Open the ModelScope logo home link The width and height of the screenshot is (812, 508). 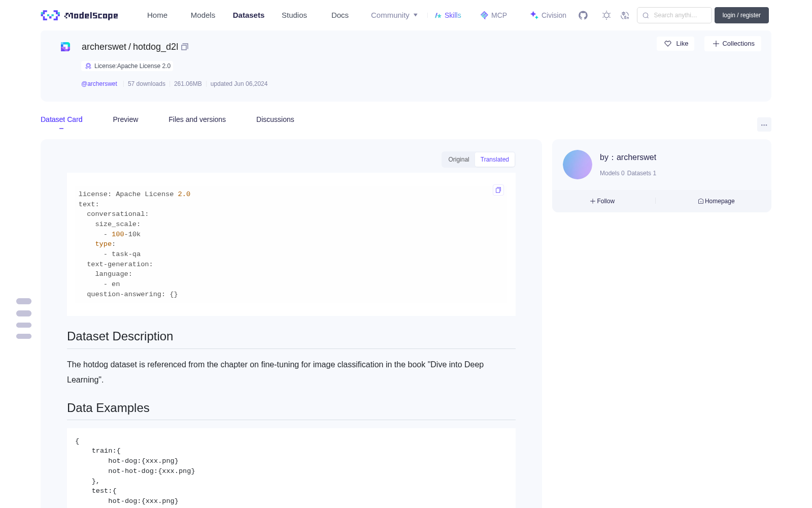click(80, 15)
